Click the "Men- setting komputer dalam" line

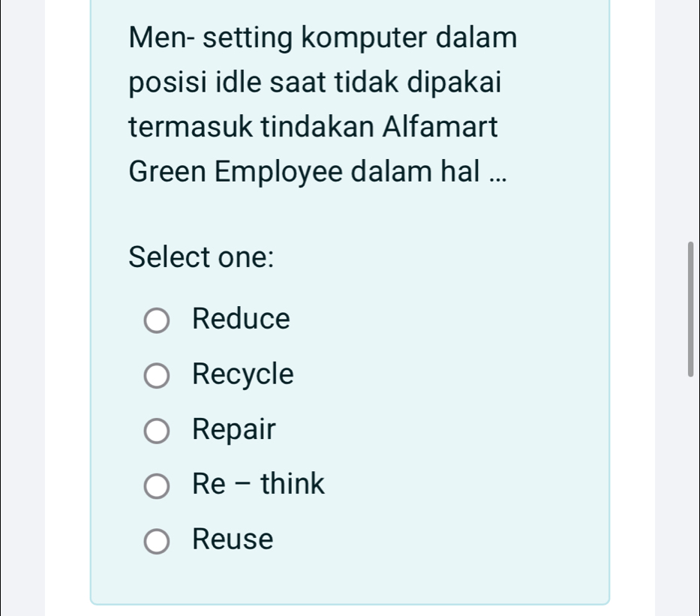click(x=323, y=36)
